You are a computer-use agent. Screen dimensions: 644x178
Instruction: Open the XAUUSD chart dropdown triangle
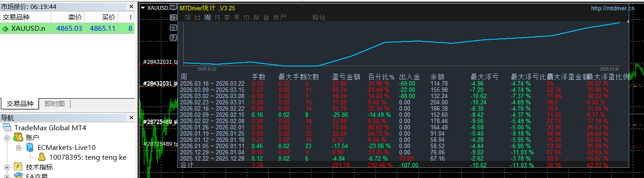[x=143, y=8]
